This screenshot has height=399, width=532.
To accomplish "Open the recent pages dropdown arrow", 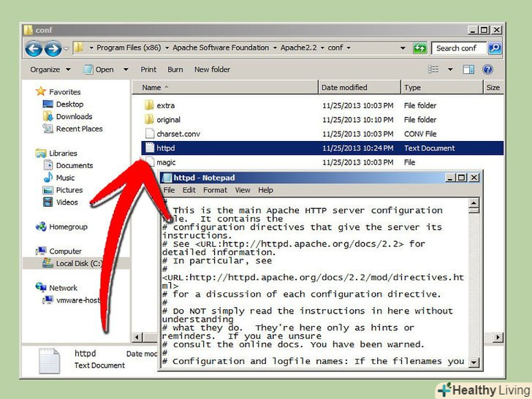I will 66,48.
